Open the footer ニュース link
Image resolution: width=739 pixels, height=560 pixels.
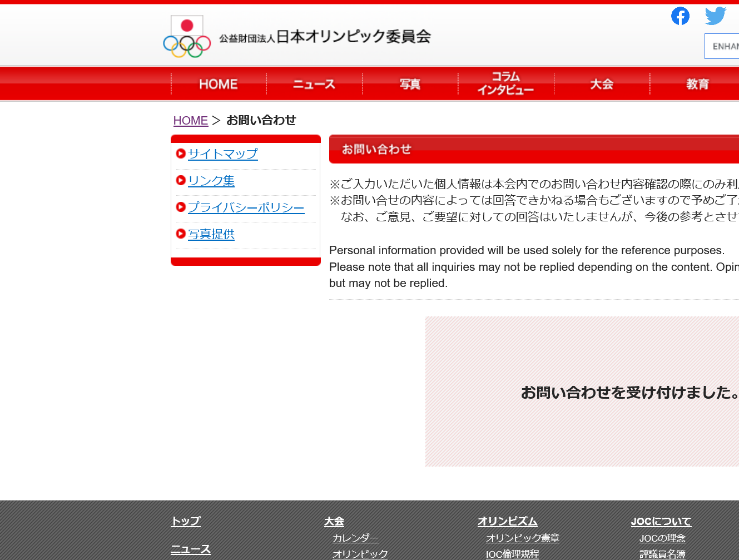(191, 549)
